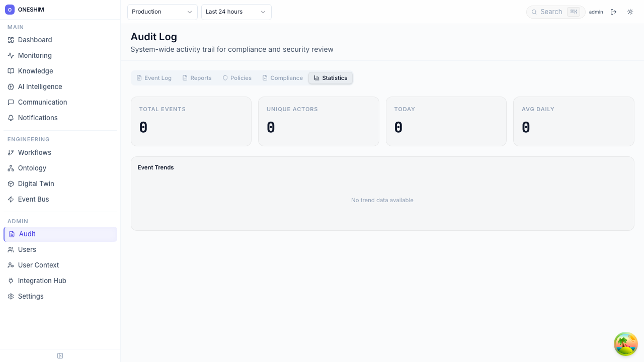The image size is (644, 362).
Task: Collapse the sidebar panel
Action: (60, 355)
